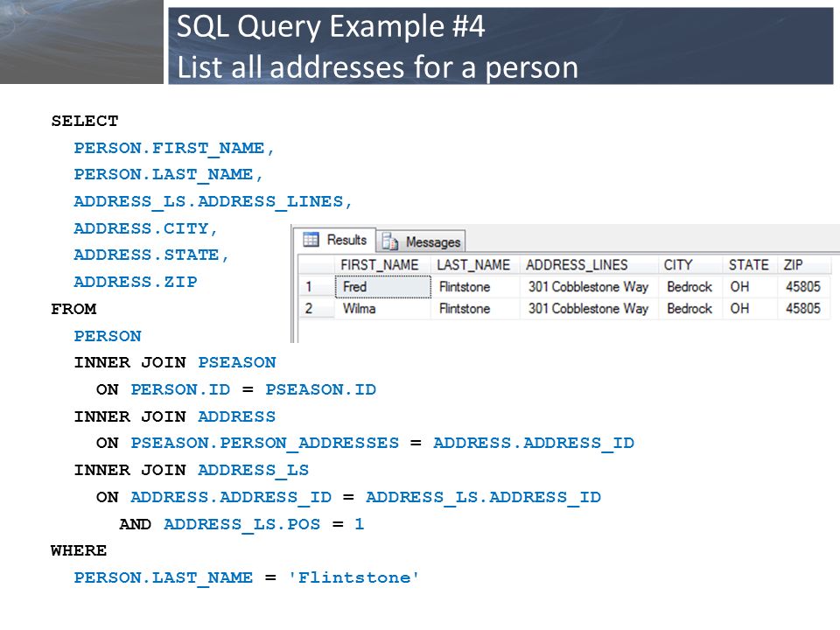Click the FROM keyword

coord(73,309)
